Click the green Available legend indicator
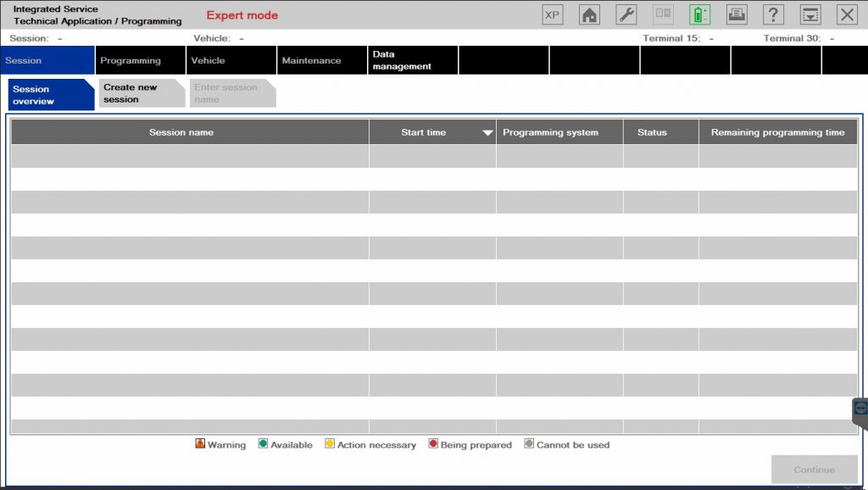Image resolution: width=868 pixels, height=490 pixels. coord(264,444)
